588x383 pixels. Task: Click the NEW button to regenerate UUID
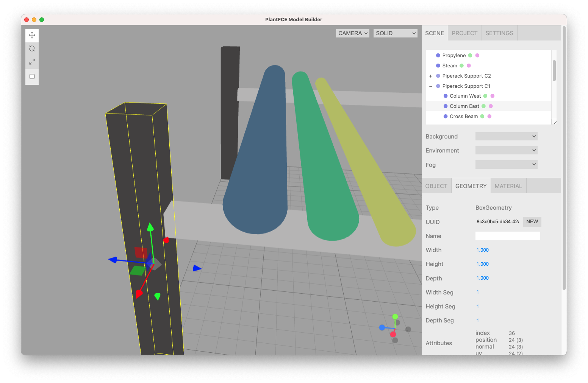pyautogui.click(x=532, y=221)
